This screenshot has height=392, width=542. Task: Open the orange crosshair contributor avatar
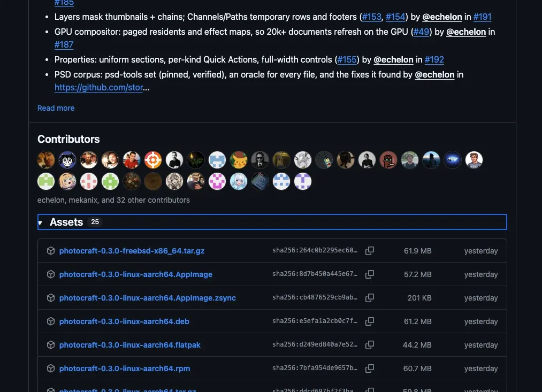[153, 160]
